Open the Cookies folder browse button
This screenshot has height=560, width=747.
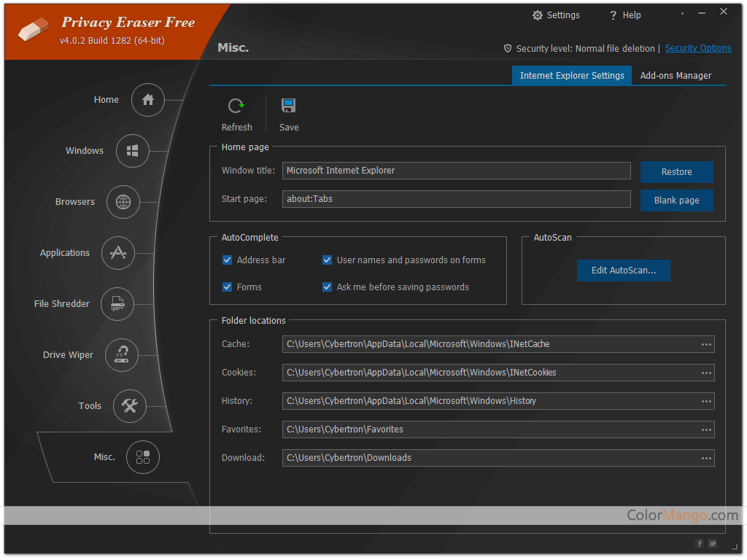[x=706, y=373]
